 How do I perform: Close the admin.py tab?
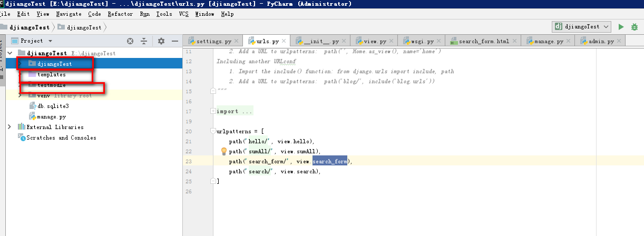tap(619, 41)
